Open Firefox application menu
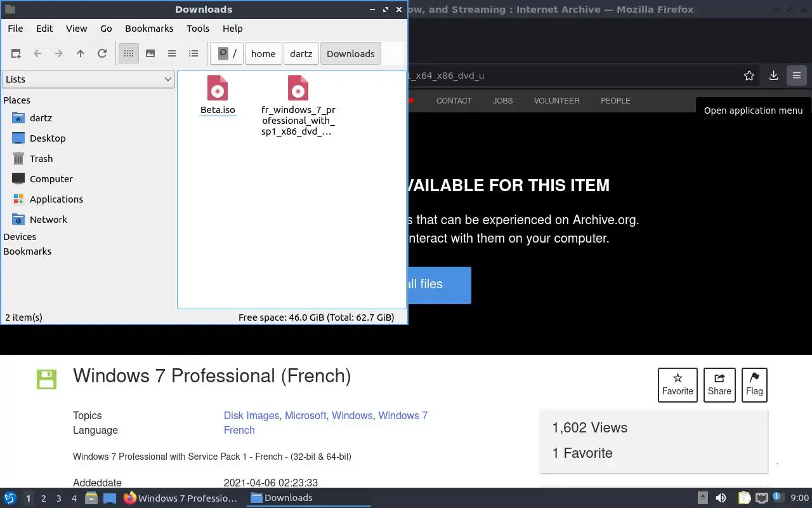This screenshot has width=812, height=508. pos(797,76)
